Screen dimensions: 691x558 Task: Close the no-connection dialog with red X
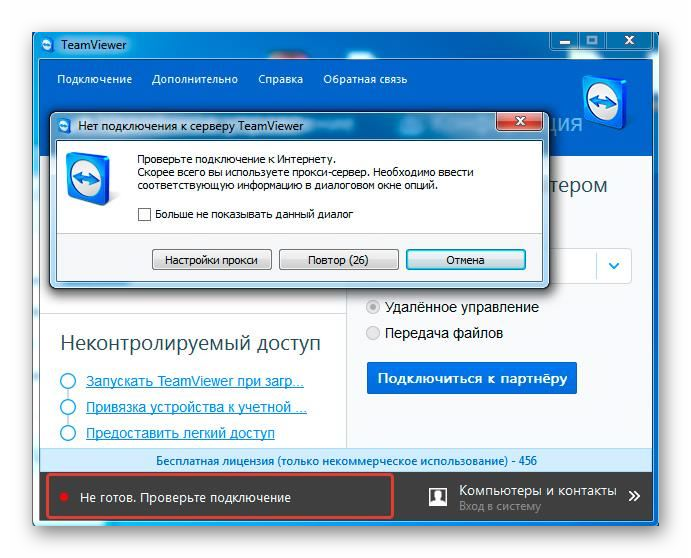coord(520,121)
